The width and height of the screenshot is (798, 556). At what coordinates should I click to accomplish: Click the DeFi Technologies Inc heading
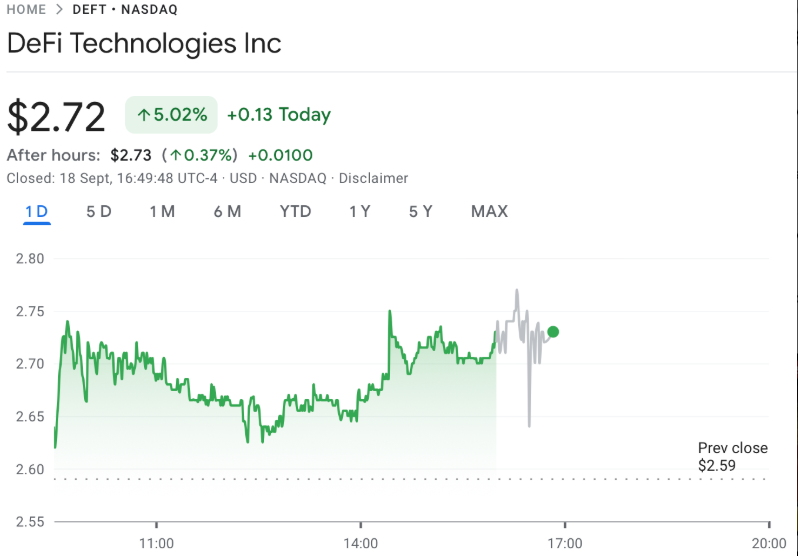[144, 43]
